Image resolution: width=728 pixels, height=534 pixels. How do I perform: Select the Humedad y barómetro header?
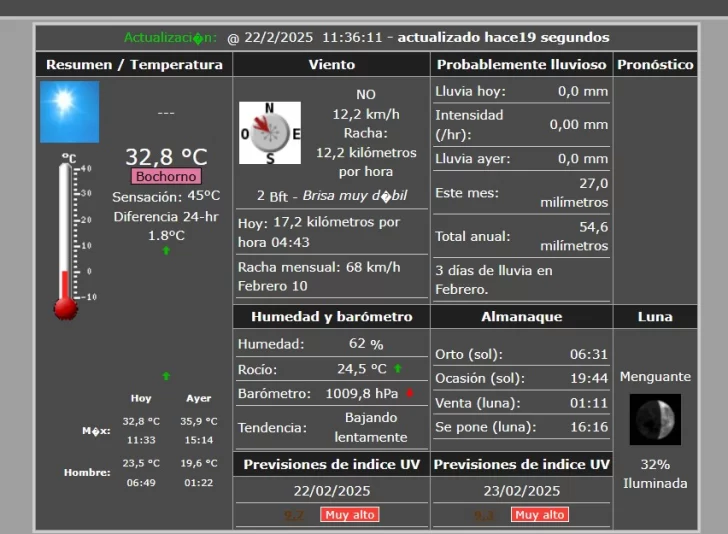click(x=332, y=317)
